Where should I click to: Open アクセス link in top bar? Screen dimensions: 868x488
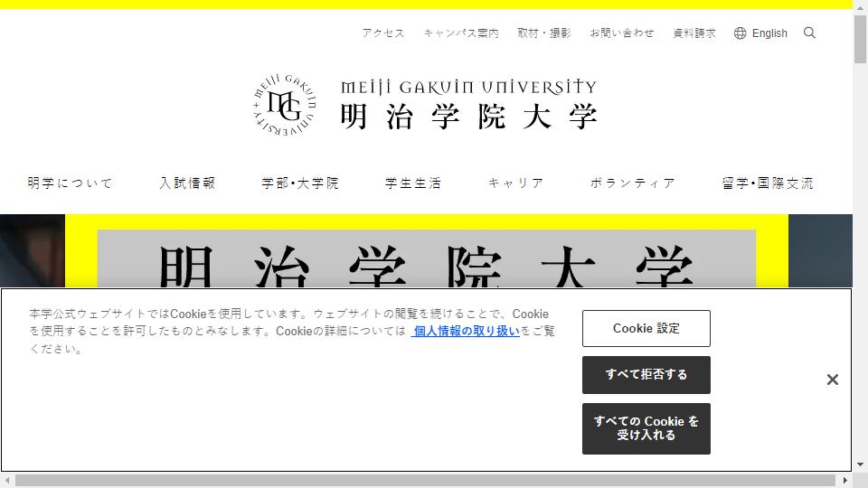coord(383,33)
